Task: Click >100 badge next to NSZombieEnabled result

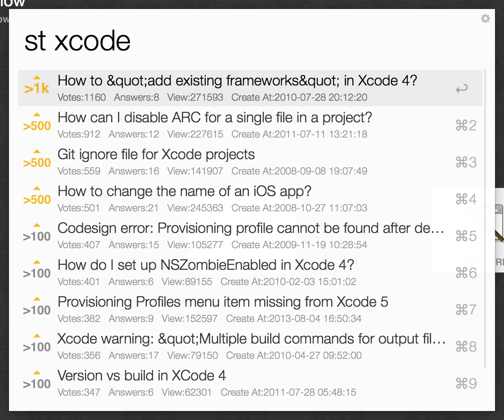Action: tap(37, 270)
